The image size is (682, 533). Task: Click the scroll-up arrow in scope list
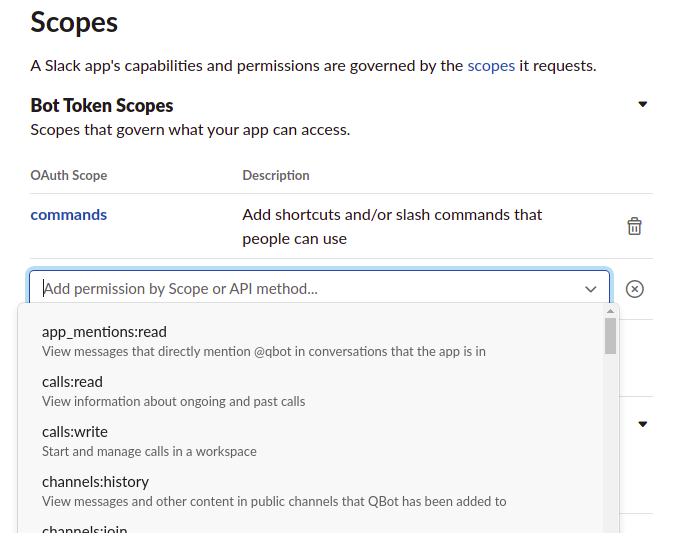click(610, 311)
